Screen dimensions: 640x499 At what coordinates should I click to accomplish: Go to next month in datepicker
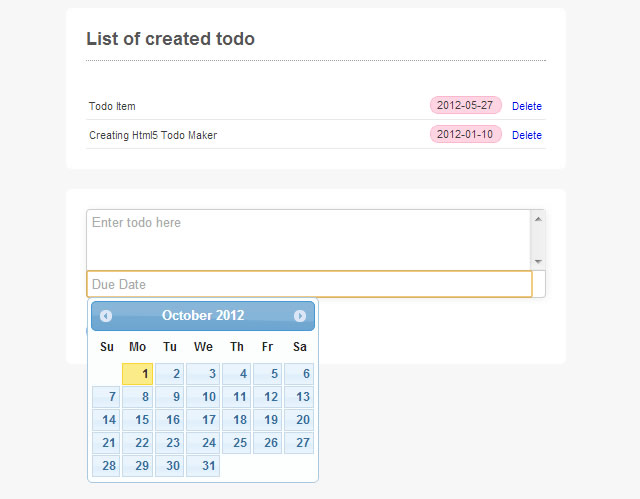[x=300, y=316]
